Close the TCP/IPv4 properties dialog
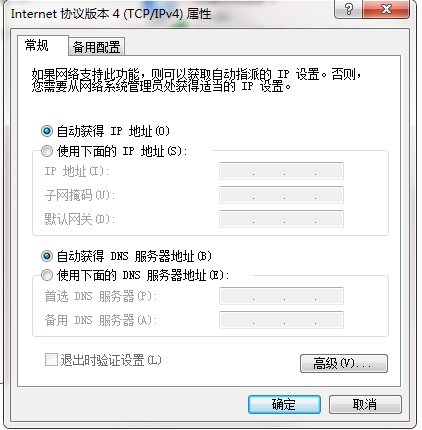The image size is (422, 430). (x=386, y=9)
